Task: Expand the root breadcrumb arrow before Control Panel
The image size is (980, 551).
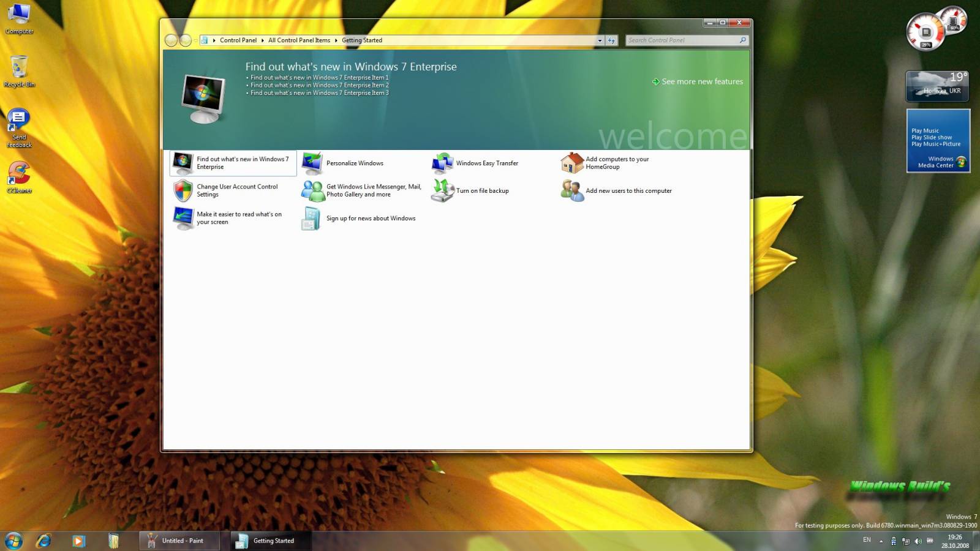Action: pyautogui.click(x=214, y=40)
